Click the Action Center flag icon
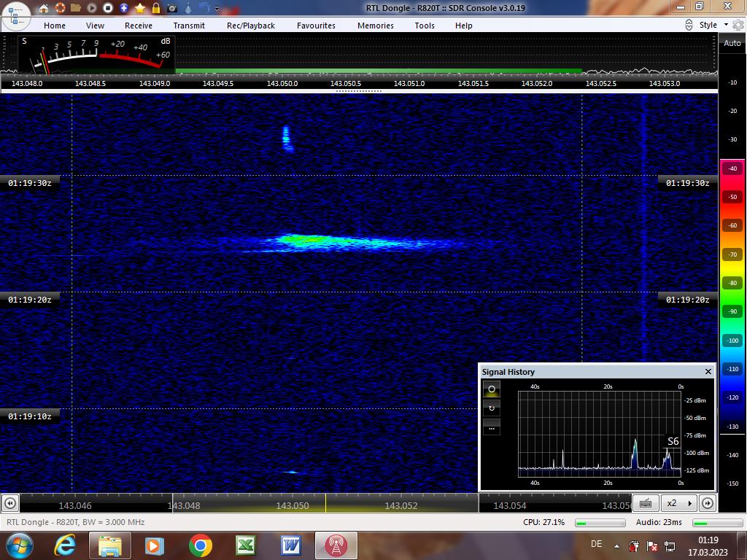 (651, 546)
